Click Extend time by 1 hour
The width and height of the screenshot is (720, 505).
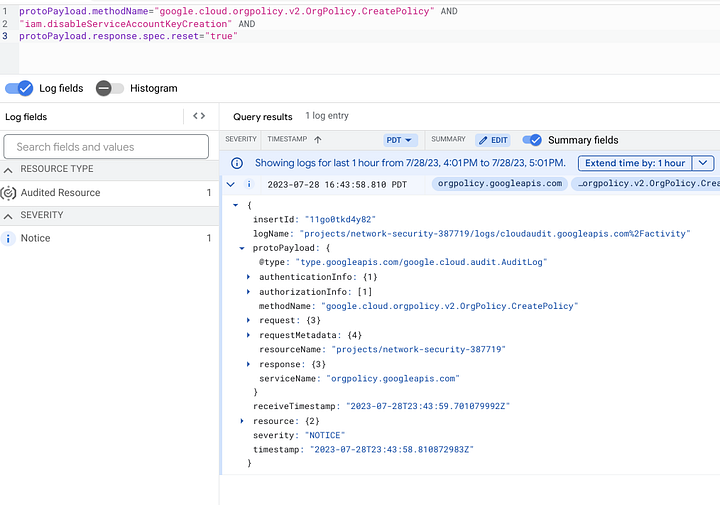(635, 163)
